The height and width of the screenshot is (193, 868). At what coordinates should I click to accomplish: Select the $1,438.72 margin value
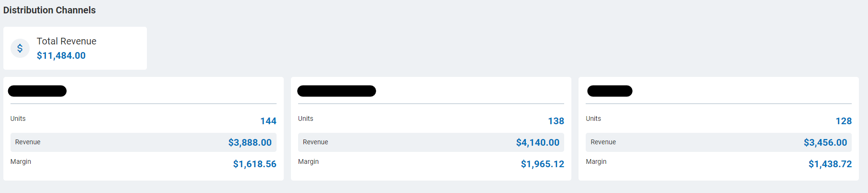coord(830,164)
